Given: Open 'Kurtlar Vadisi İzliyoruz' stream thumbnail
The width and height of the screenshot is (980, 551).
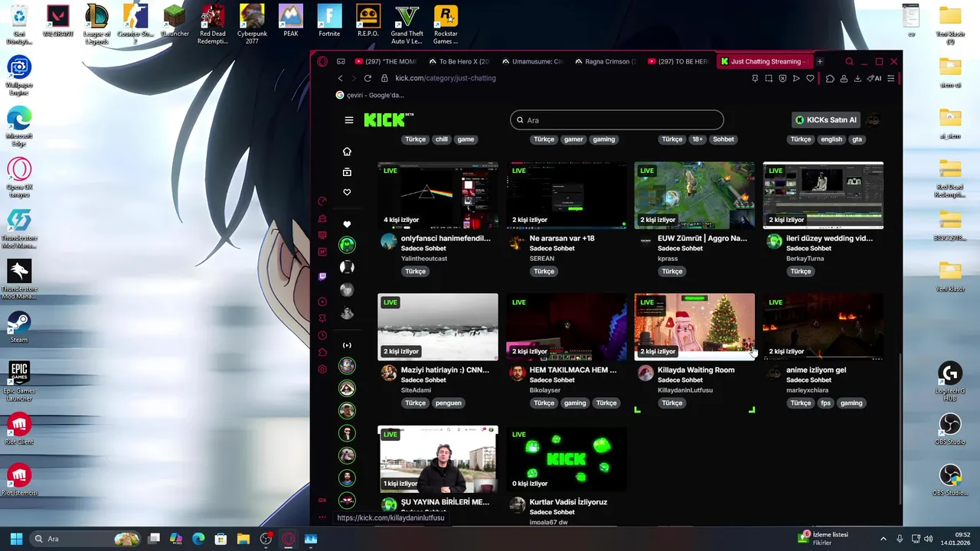Looking at the screenshot, I should [x=567, y=458].
